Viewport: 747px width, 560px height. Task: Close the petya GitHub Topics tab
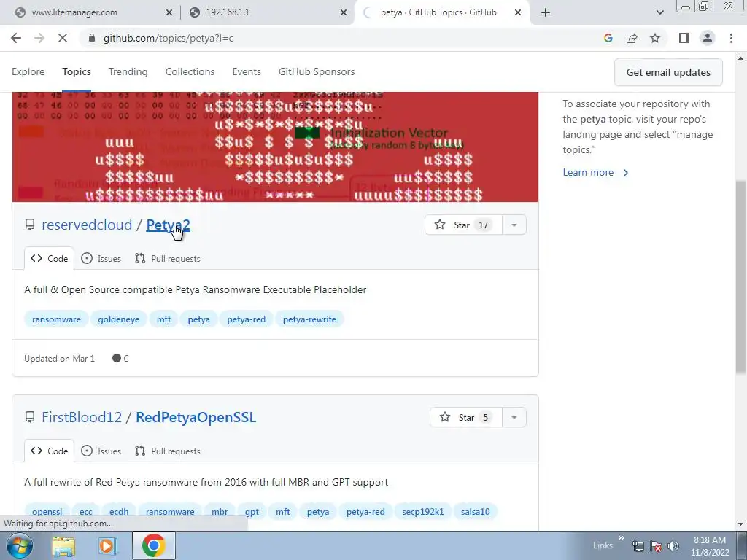(x=518, y=12)
